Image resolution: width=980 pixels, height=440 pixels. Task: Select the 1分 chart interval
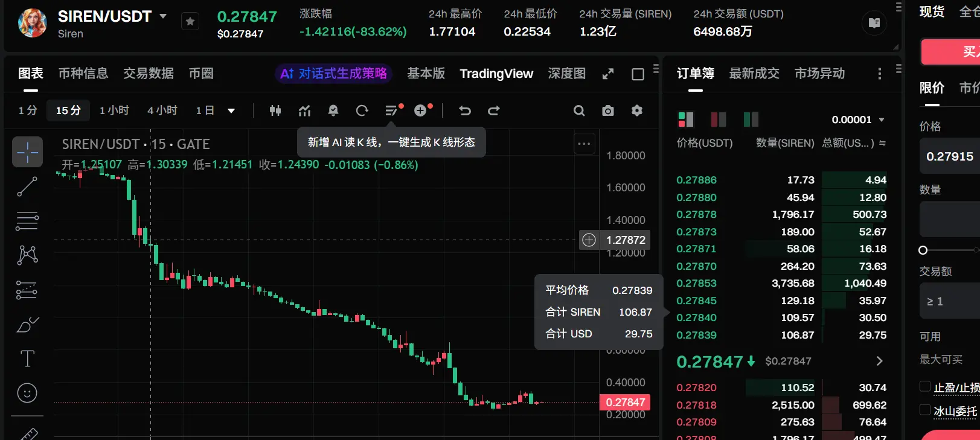[28, 110]
